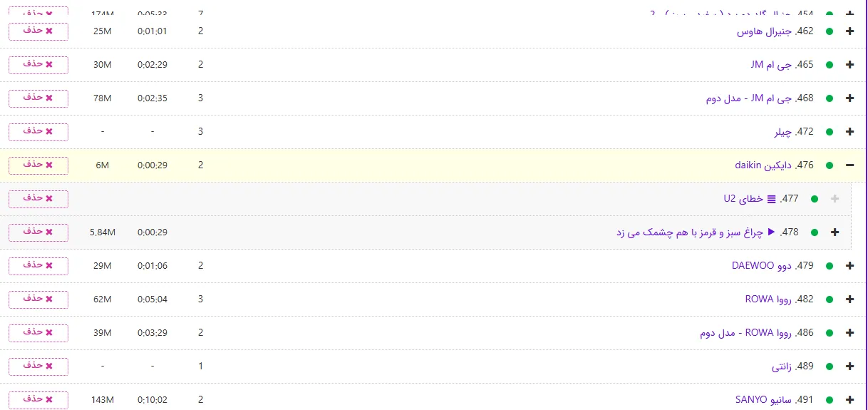Click the green dot on 477 خطای U2
This screenshot has height=410, width=868.
815,199
